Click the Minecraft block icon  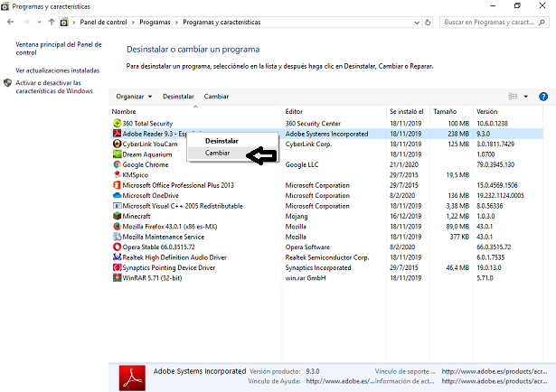(x=117, y=216)
